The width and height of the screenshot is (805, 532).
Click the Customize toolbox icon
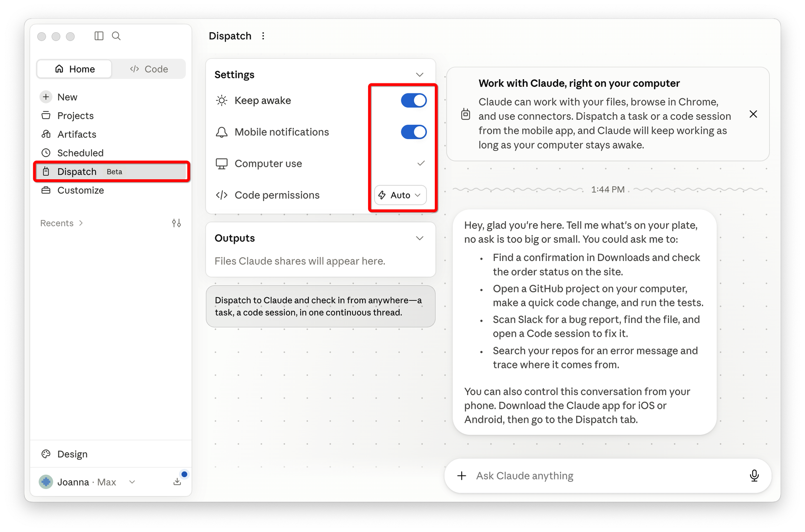46,190
